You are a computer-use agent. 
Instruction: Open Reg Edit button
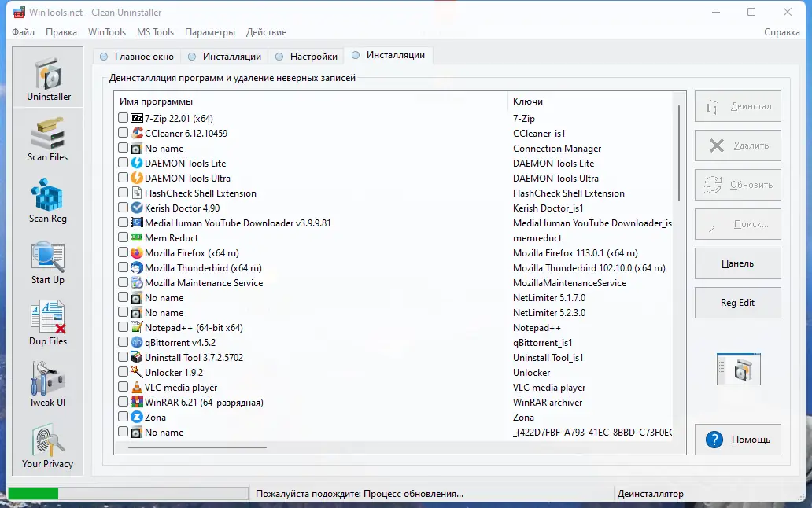click(x=738, y=303)
